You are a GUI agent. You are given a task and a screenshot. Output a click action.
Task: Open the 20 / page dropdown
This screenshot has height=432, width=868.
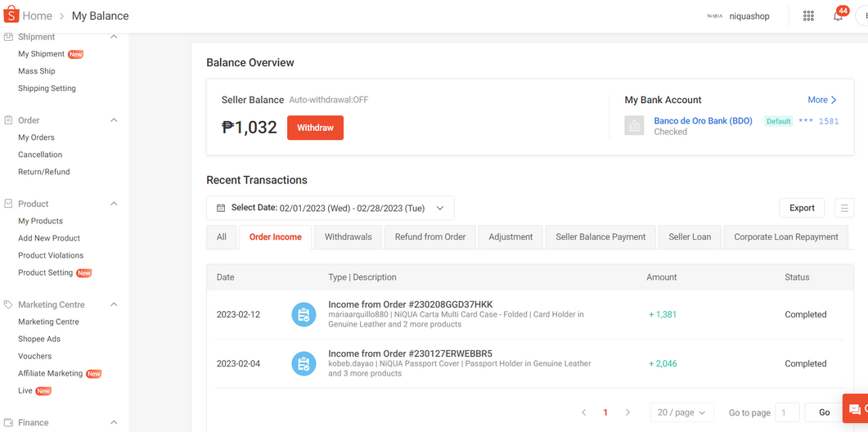(681, 412)
